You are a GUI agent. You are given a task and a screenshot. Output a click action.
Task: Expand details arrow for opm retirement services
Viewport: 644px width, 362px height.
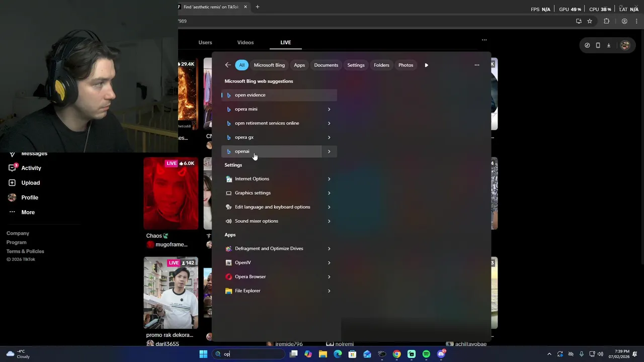[329, 123]
